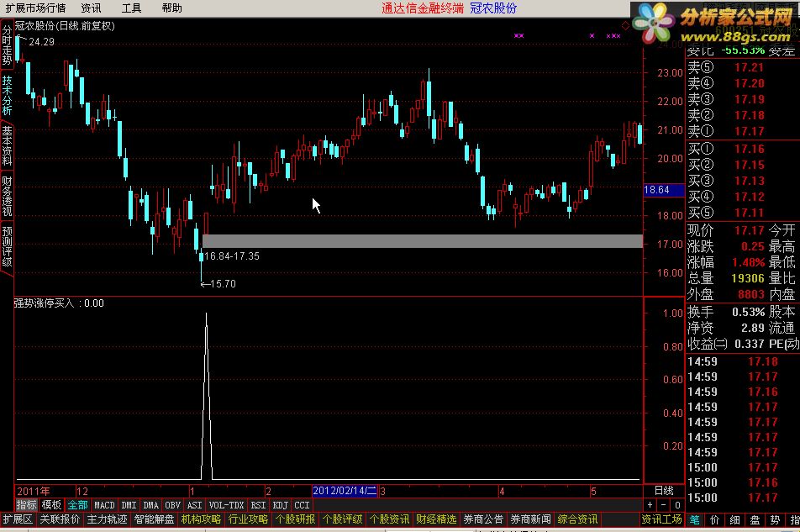Apply the OBV indicator

click(172, 505)
